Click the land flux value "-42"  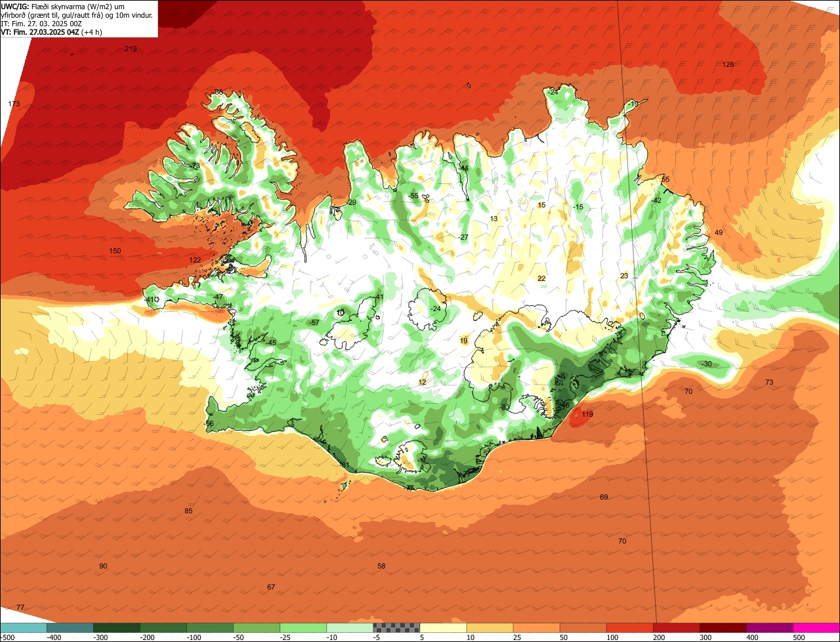(656, 200)
